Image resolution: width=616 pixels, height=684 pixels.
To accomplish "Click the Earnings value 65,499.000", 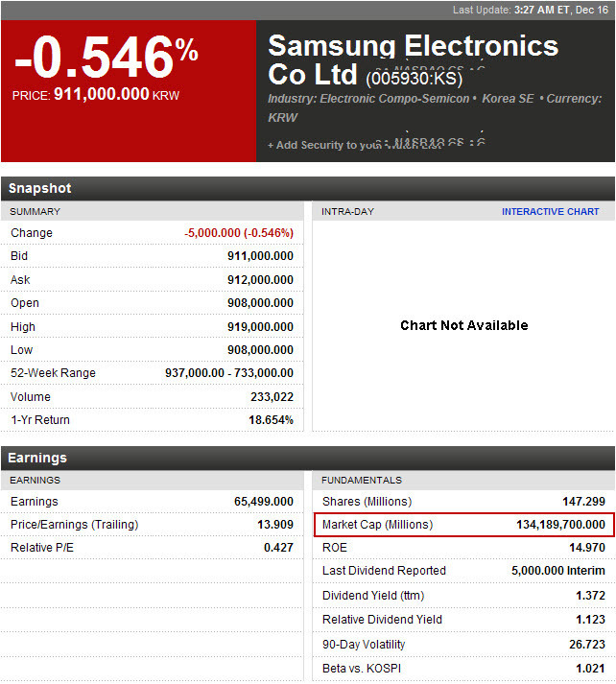I will 264,502.
